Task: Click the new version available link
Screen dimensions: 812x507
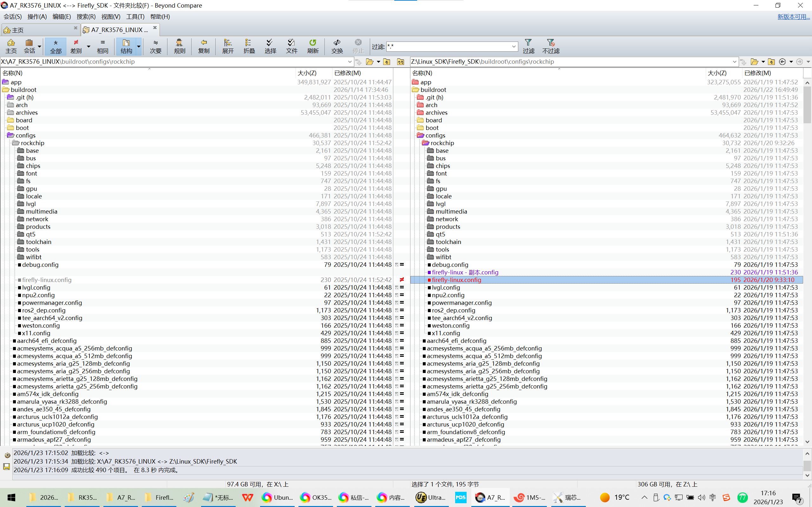Action: pyautogui.click(x=793, y=16)
